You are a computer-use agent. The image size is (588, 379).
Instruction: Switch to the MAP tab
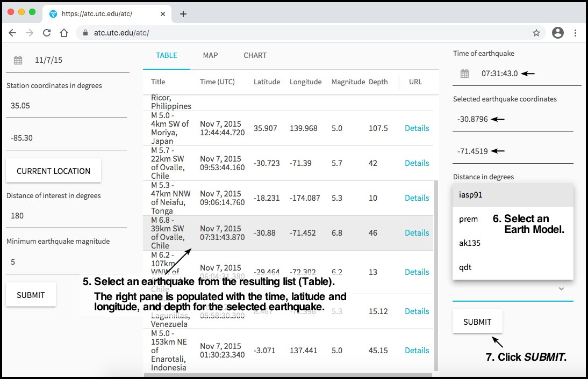coord(210,55)
